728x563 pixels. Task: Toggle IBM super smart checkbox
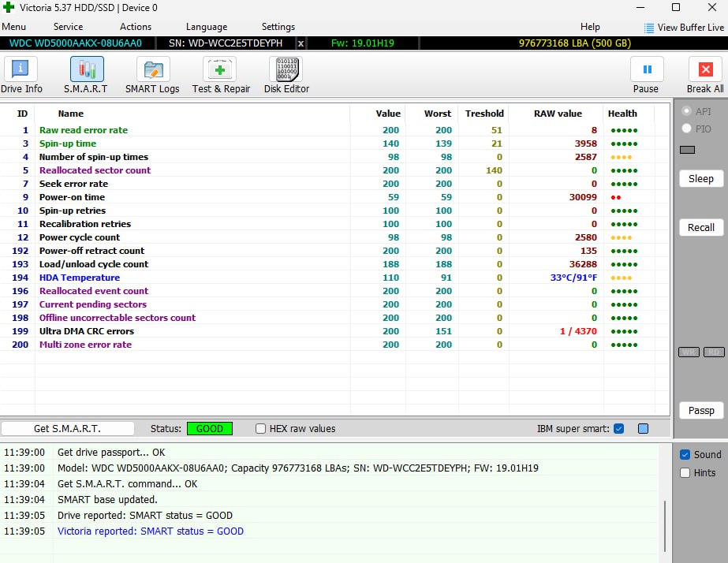(618, 429)
